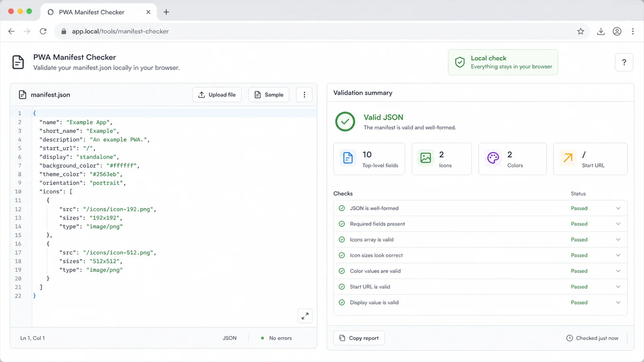644x362 pixels.
Task: Close the PWA Manifest Checker tab
Action: pos(149,12)
